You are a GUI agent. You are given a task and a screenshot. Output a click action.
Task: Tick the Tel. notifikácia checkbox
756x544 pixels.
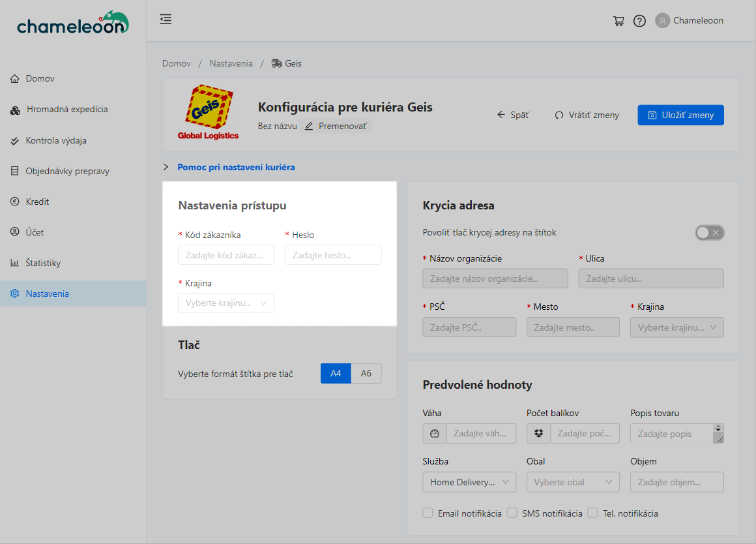[x=592, y=513]
